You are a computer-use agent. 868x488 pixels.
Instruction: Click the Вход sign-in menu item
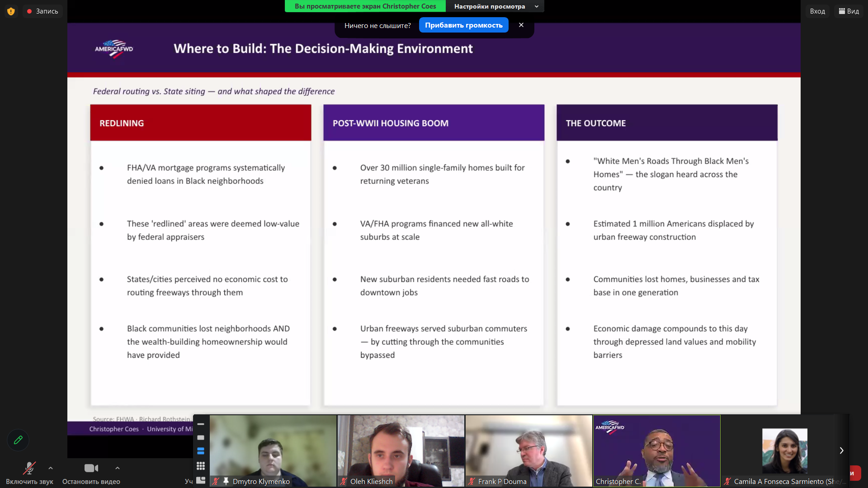point(817,11)
